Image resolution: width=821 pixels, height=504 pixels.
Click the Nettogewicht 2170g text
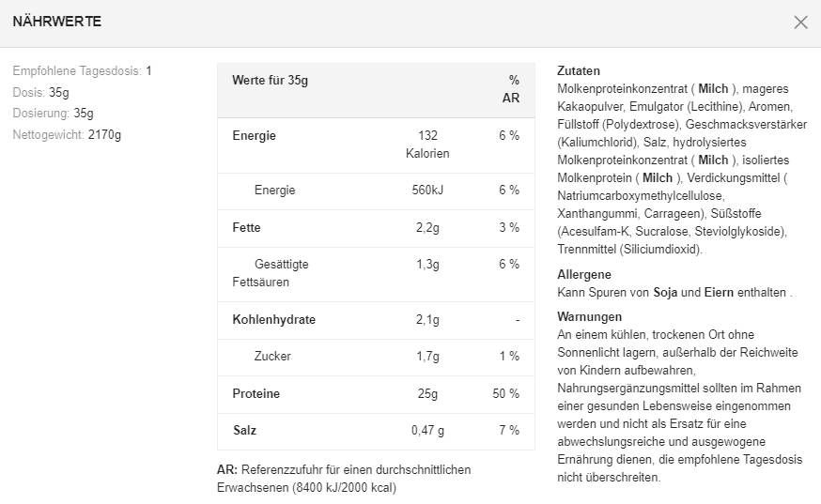67,134
